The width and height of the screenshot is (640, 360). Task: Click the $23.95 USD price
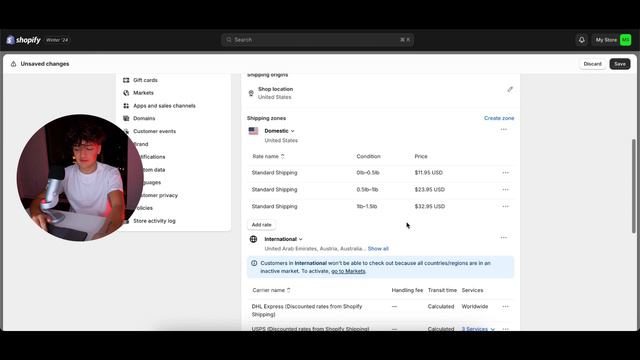point(430,189)
